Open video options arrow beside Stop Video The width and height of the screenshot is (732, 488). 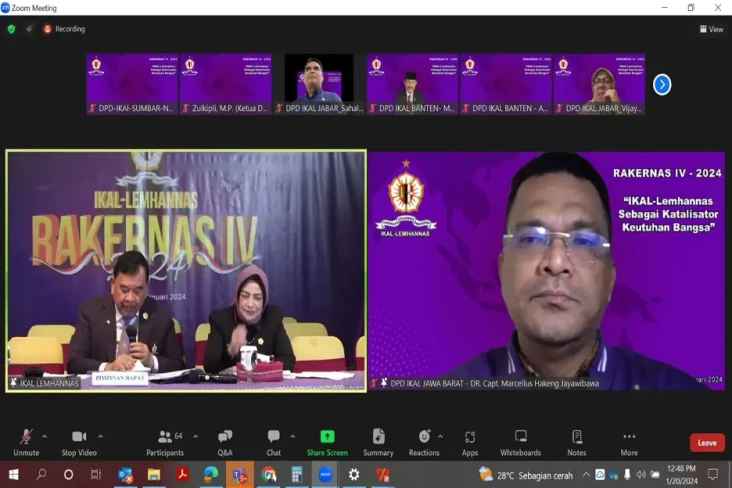[x=100, y=437]
